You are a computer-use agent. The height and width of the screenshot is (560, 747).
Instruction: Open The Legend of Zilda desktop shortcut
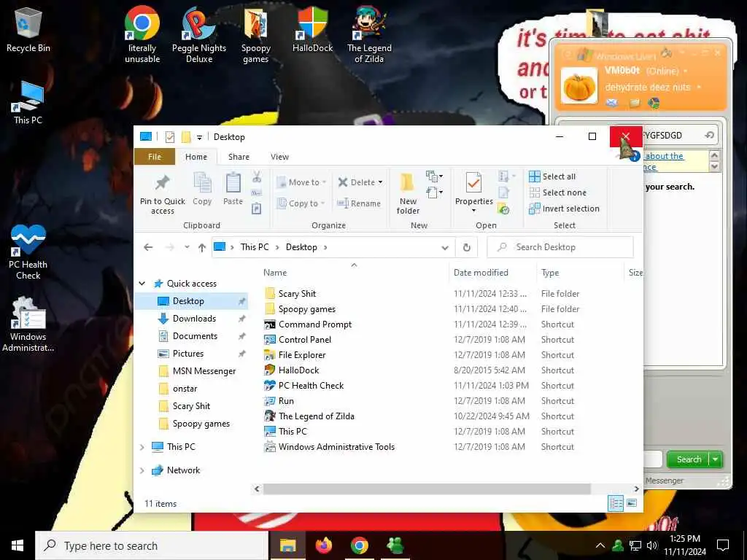[369, 34]
